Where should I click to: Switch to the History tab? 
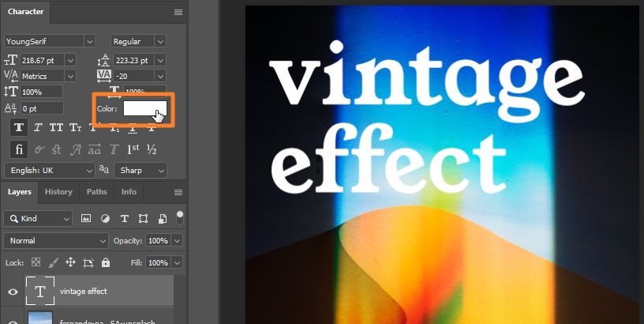click(x=58, y=191)
